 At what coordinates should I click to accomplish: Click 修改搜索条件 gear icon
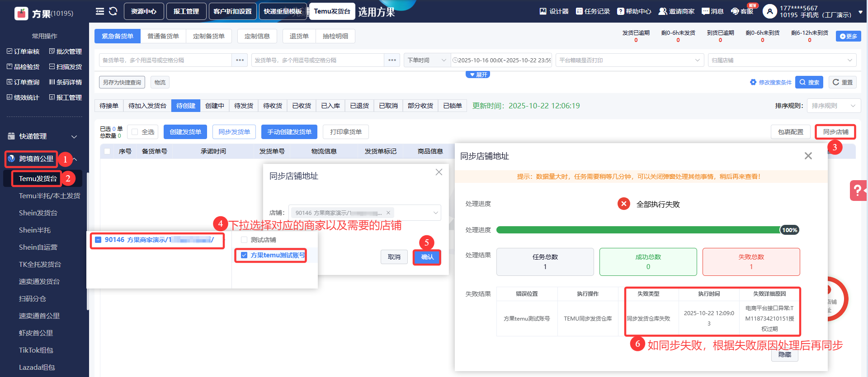753,82
